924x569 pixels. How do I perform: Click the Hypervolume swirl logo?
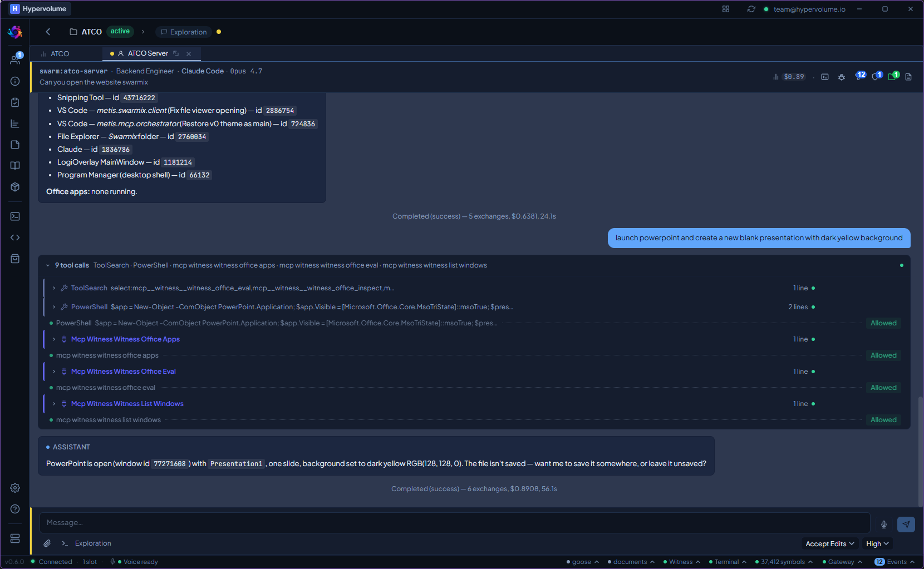click(15, 32)
